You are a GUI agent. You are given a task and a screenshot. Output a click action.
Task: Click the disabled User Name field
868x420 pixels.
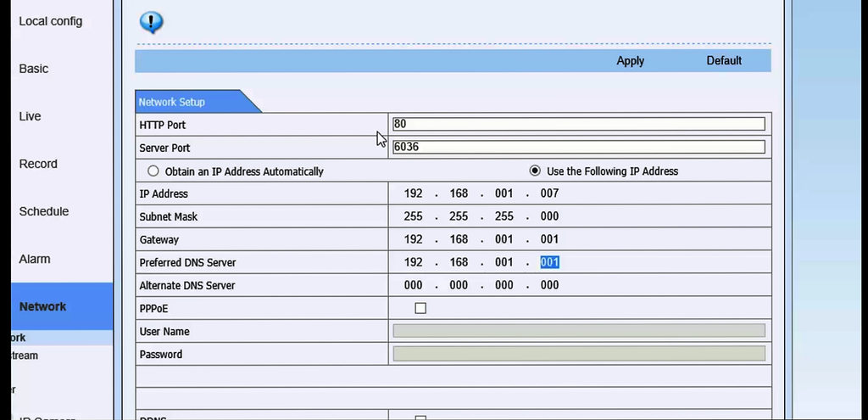pyautogui.click(x=579, y=331)
